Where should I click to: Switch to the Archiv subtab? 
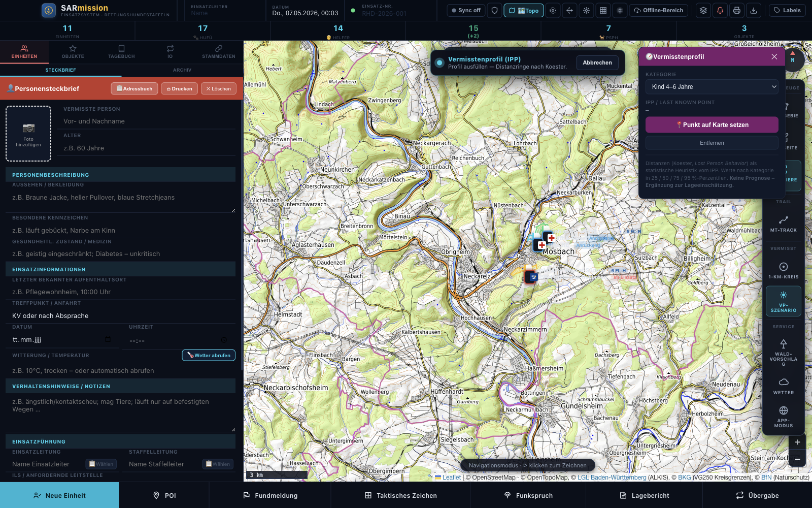pyautogui.click(x=182, y=70)
